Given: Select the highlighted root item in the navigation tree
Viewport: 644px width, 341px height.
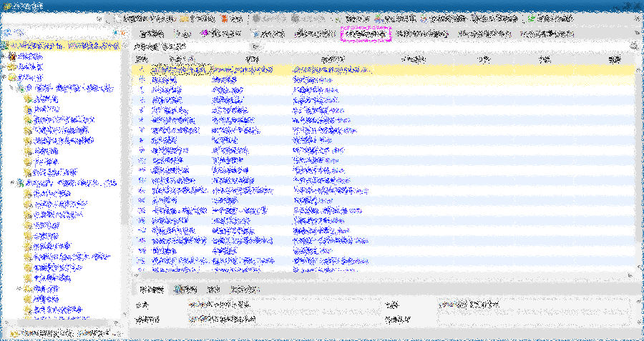Looking at the screenshot, I should coord(64,46).
